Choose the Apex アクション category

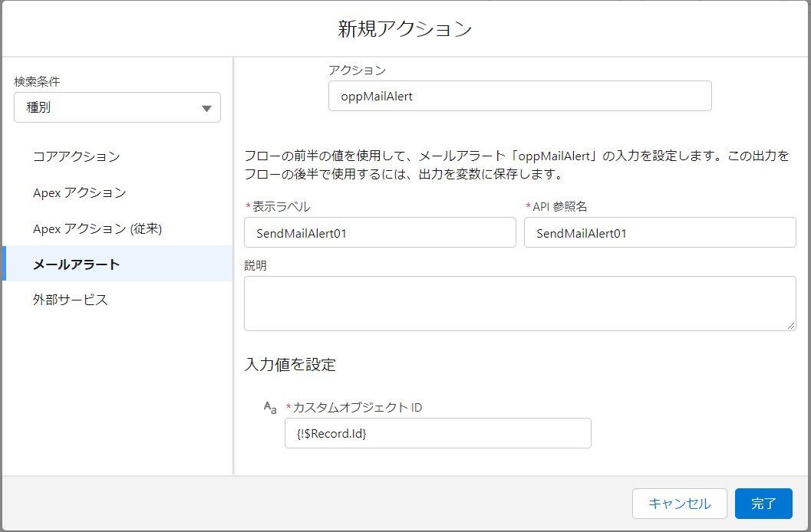pos(80,192)
